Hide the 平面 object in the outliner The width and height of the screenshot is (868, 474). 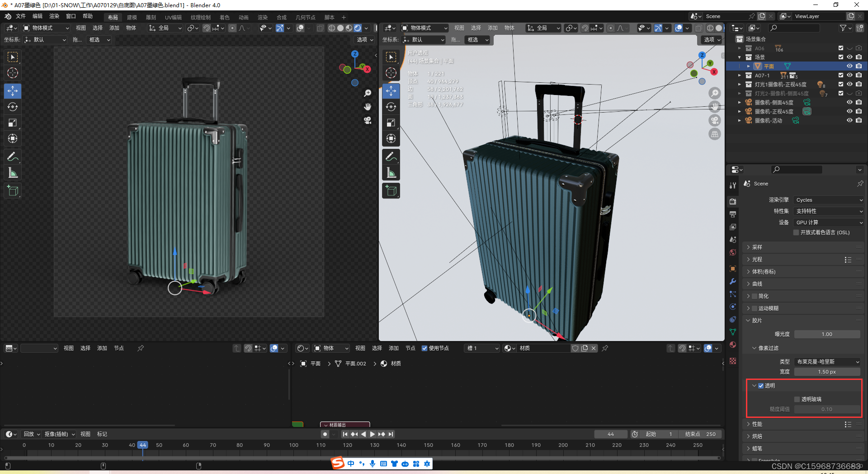[850, 66]
